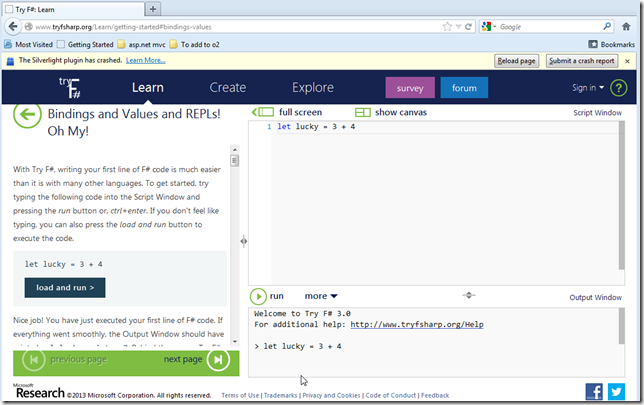Click the browser back arrow button
Image resolution: width=644 pixels, height=405 pixels.
[x=13, y=27]
